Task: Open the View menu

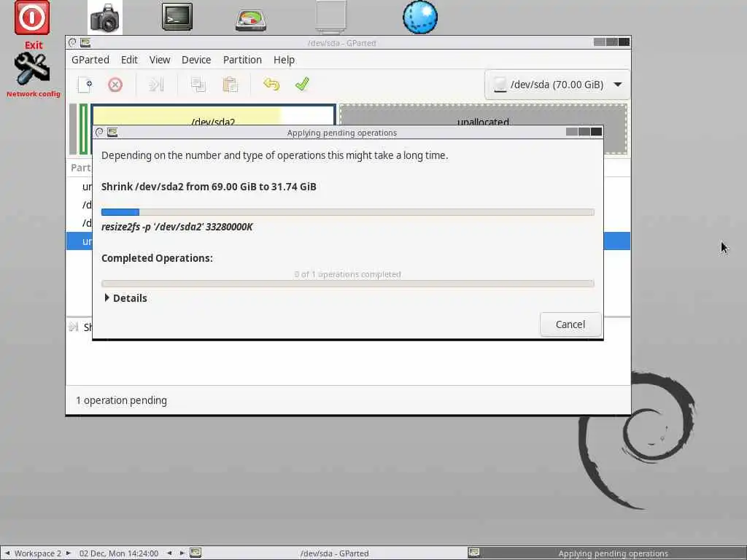Action: coord(160,60)
